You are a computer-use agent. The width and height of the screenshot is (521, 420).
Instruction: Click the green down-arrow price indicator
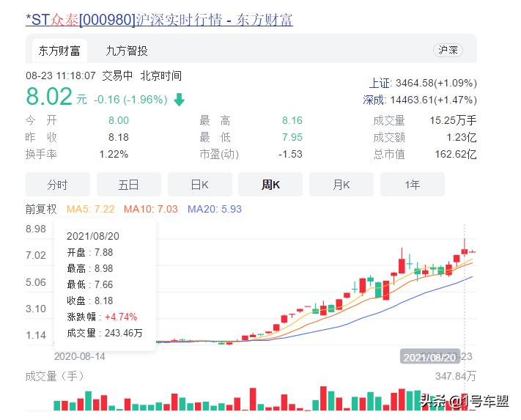click(179, 100)
